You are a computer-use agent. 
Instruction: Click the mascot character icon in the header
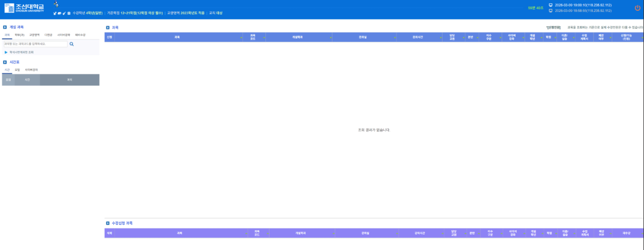coord(56,4)
